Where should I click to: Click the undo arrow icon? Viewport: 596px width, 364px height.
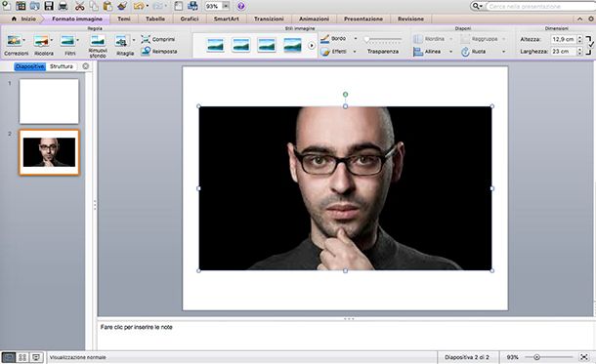[x=139, y=6]
